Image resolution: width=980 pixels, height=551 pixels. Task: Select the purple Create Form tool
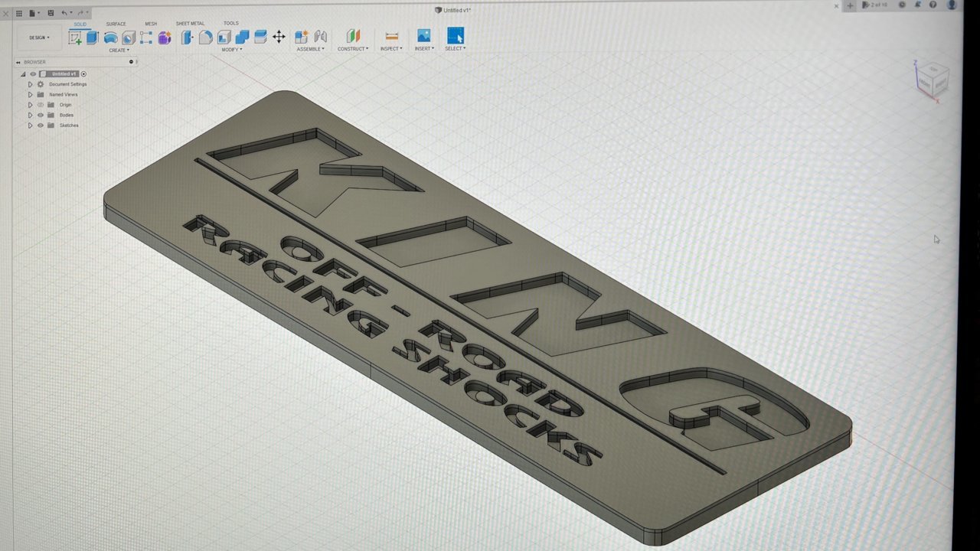pos(164,37)
